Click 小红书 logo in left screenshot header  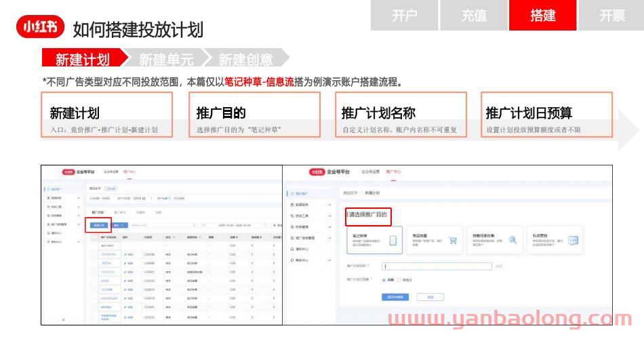tap(68, 172)
